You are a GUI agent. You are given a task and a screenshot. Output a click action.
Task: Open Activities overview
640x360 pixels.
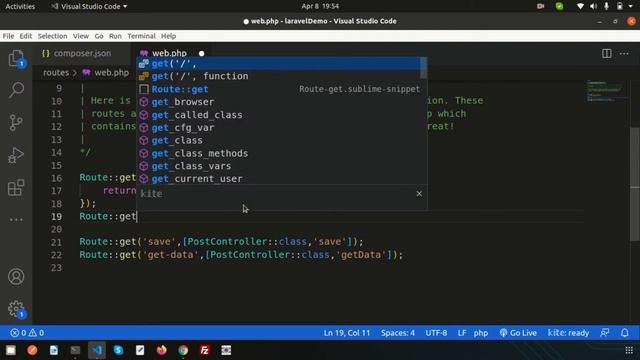(20, 6)
